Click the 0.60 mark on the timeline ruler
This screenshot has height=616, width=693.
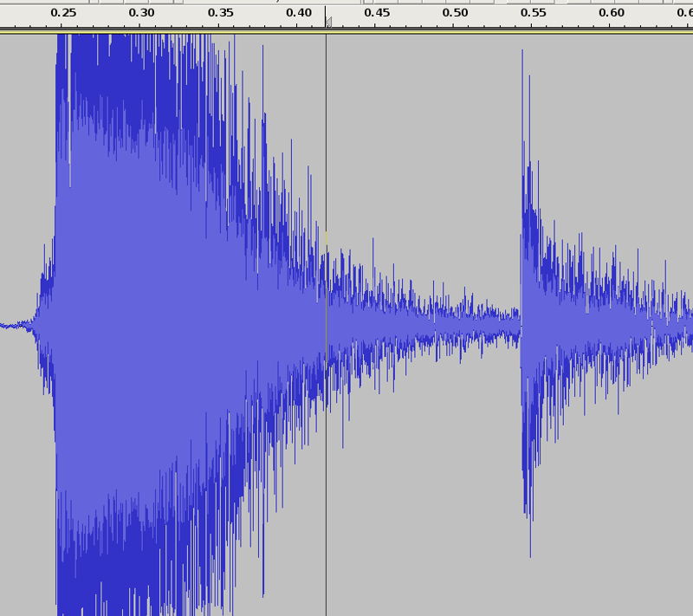click(612, 14)
